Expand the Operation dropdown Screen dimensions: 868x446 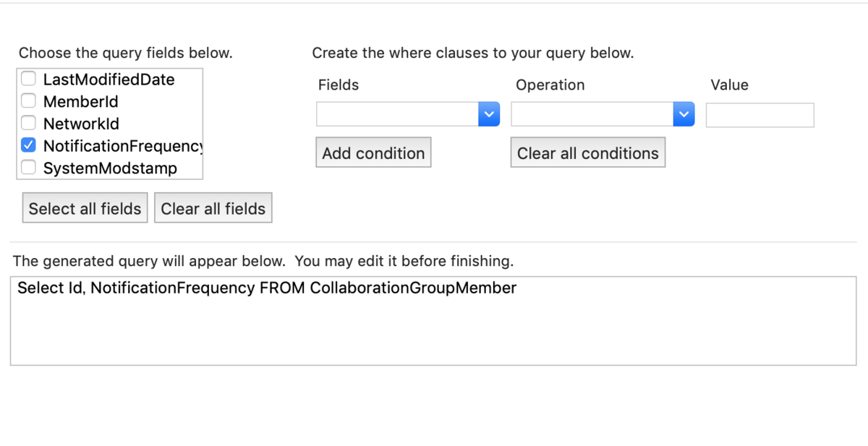[x=602, y=114]
